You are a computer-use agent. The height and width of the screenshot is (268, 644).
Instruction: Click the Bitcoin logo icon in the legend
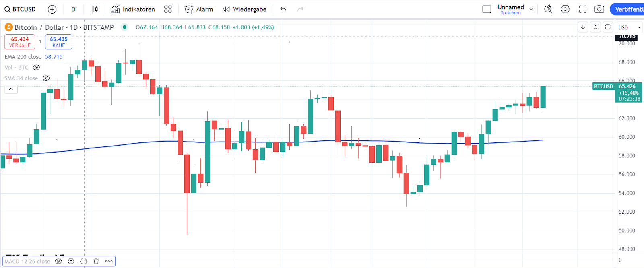[9, 27]
